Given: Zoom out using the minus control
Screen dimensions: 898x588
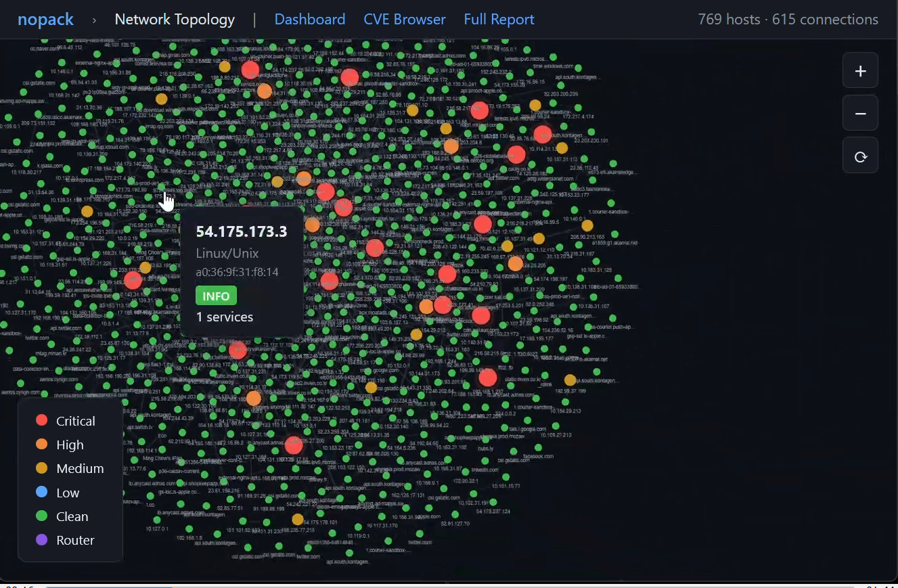Looking at the screenshot, I should [x=859, y=112].
